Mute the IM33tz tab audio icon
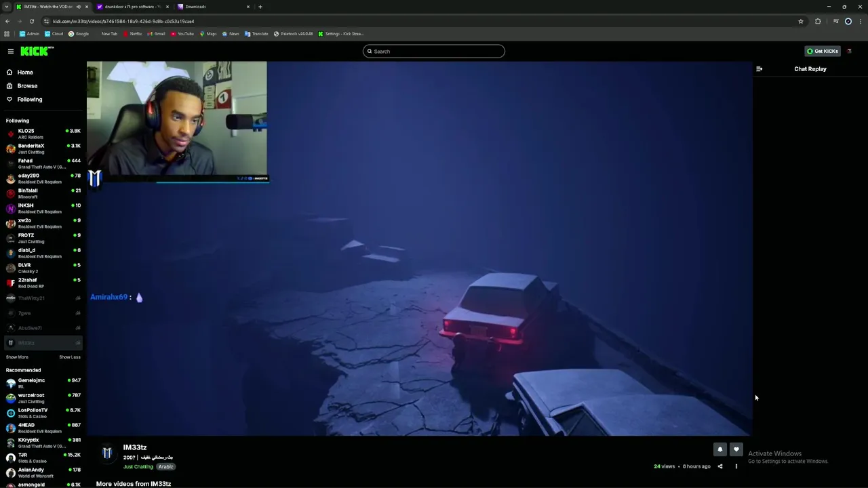This screenshot has width=868, height=488. (x=79, y=7)
